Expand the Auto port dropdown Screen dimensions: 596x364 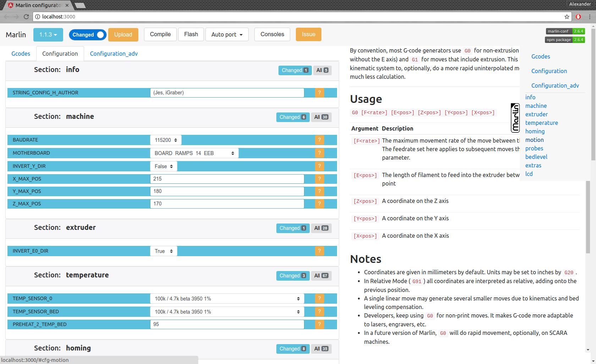pos(227,35)
